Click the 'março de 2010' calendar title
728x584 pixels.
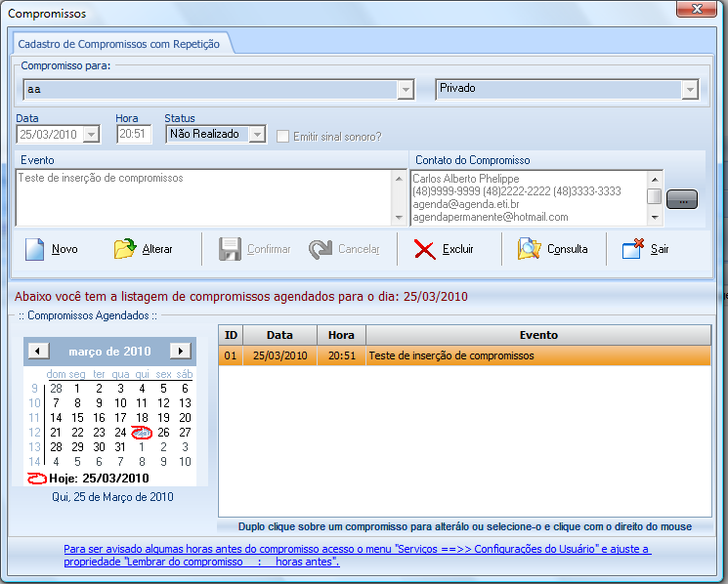[109, 352]
